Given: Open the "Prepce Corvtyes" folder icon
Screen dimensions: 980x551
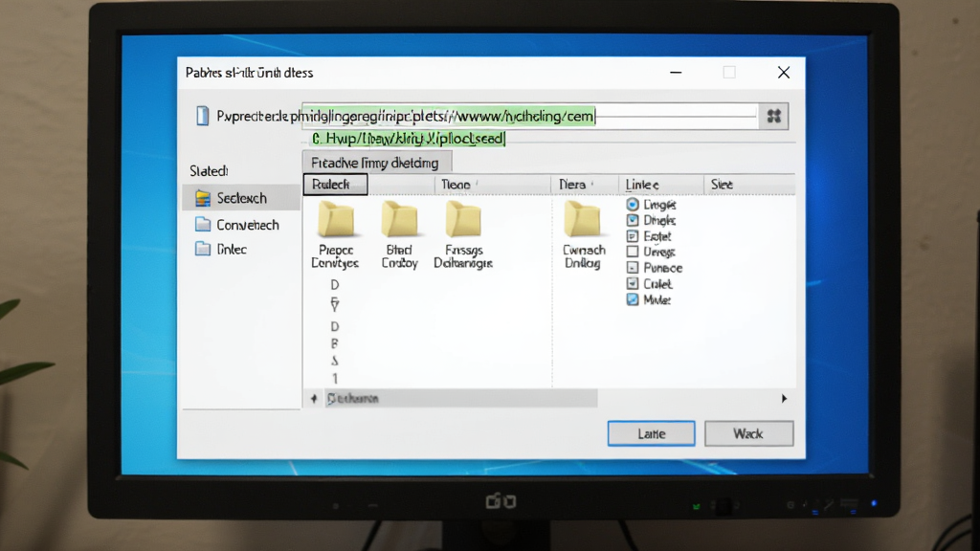Looking at the screenshot, I should 336,219.
